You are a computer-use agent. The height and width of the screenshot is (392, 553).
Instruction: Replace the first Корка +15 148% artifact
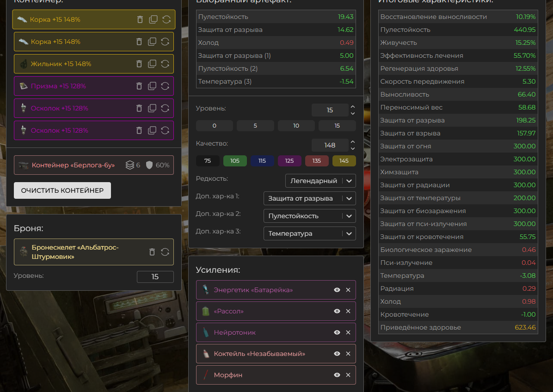(166, 19)
